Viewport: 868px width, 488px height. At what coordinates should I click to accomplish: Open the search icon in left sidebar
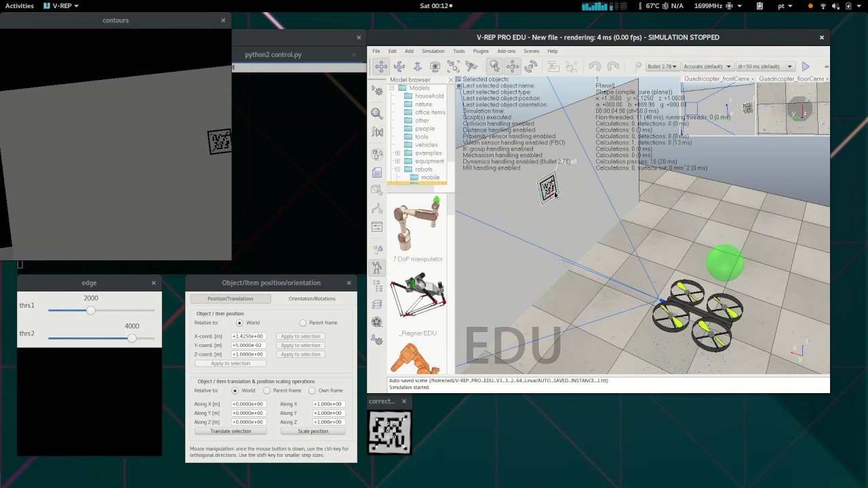[x=377, y=114]
